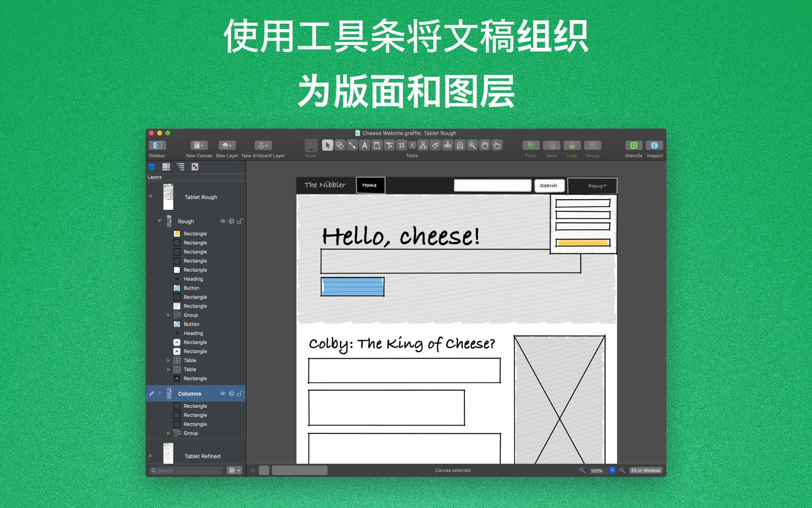Click the Tablet Rough canvas thumbnail

click(x=168, y=197)
